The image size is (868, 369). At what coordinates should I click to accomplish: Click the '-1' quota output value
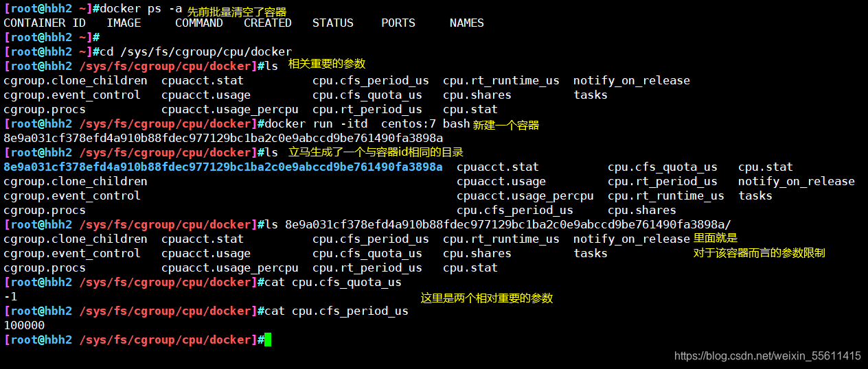tap(10, 296)
